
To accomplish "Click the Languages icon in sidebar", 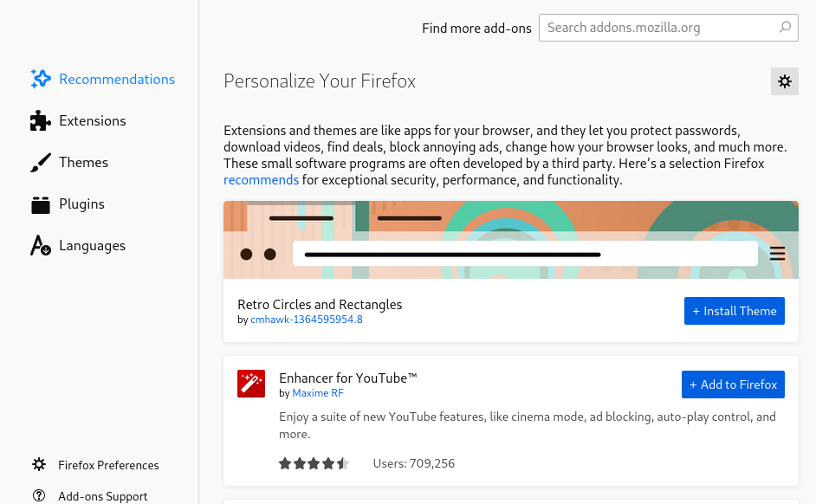I will click(x=41, y=246).
